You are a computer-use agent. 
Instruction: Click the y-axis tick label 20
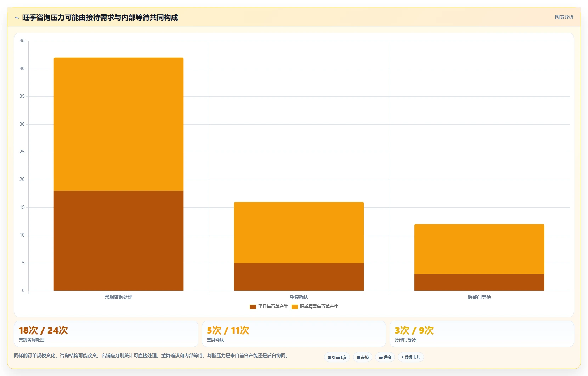point(22,180)
